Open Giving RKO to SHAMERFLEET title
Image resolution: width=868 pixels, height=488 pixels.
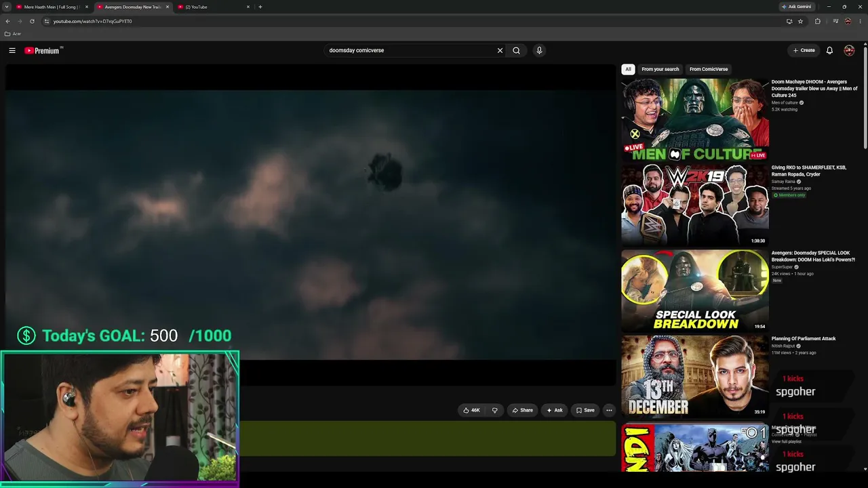(x=809, y=171)
